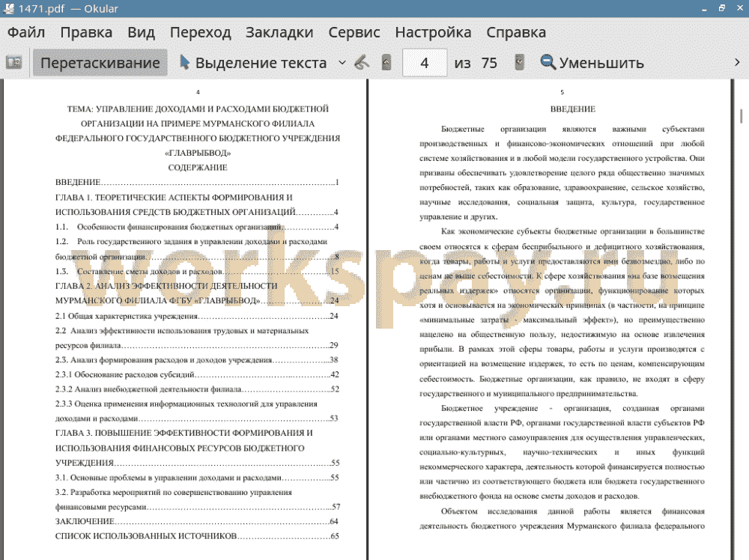The height and width of the screenshot is (560, 749).
Task: Click '1.1. Особенности финансирования' contents entry
Action: 197,228
